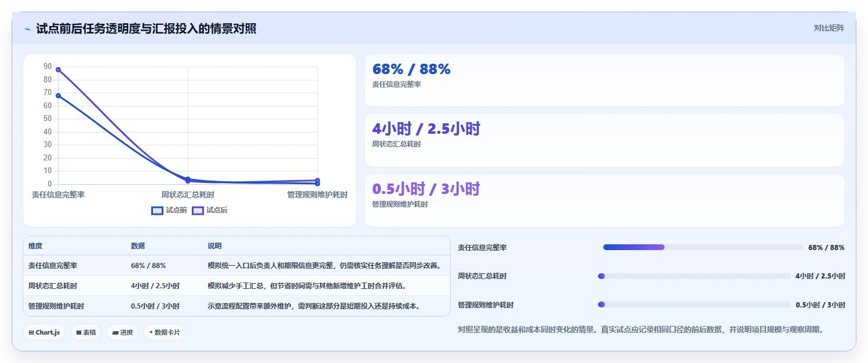868x363 pixels.
Task: Click the 68% / 88% value beside progress bar
Action: (826, 248)
